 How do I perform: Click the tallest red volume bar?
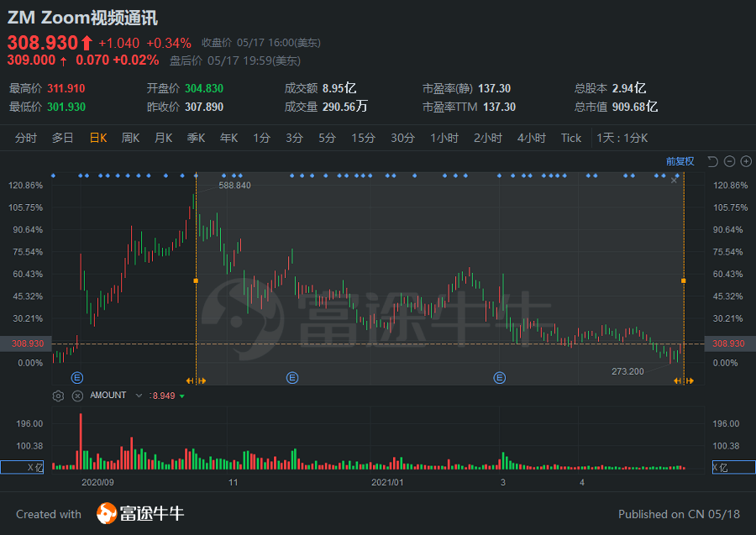(x=81, y=441)
